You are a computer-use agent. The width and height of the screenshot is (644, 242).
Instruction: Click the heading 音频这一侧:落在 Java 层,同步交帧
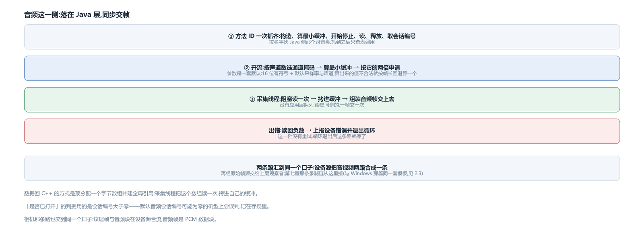pos(77,15)
